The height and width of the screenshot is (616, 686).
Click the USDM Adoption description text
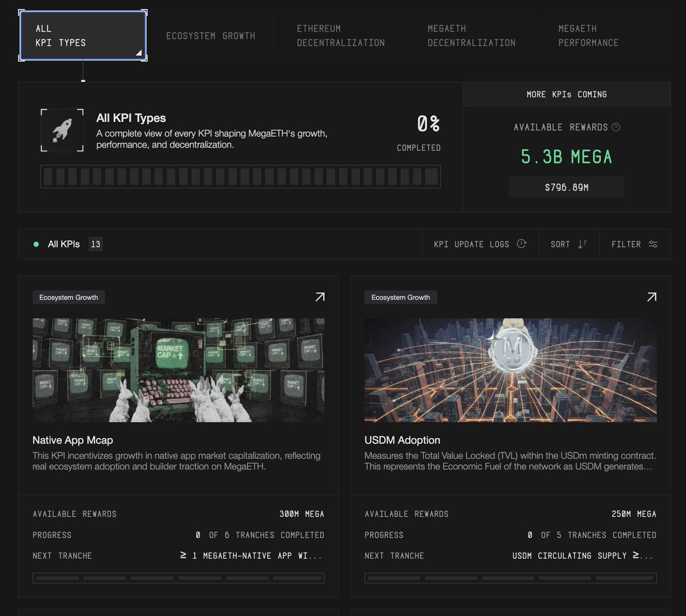pyautogui.click(x=510, y=461)
